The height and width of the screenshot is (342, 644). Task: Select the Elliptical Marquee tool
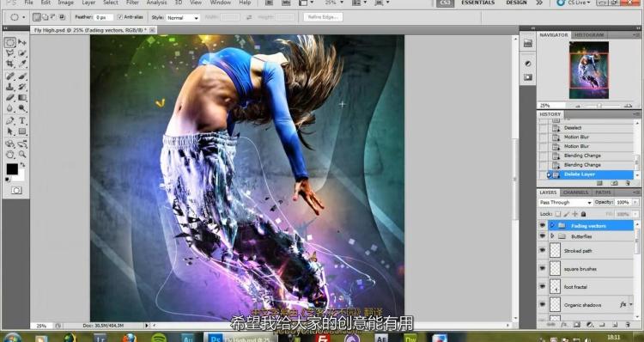(x=9, y=42)
